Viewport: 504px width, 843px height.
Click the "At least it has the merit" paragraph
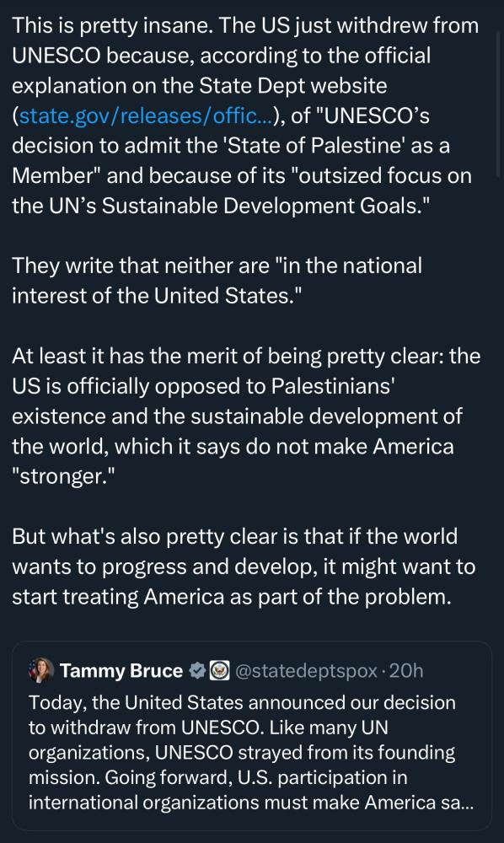(245, 416)
